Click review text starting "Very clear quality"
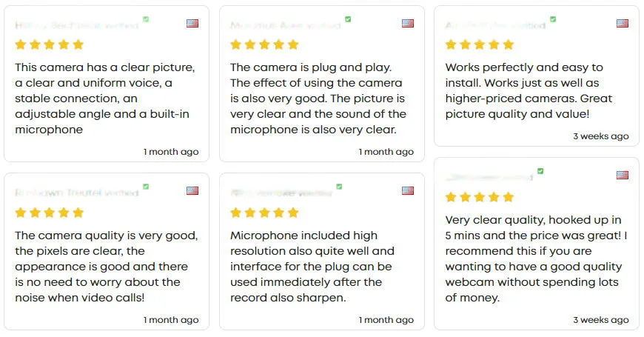Image resolution: width=644 pixels, height=337 pixels. click(x=536, y=258)
